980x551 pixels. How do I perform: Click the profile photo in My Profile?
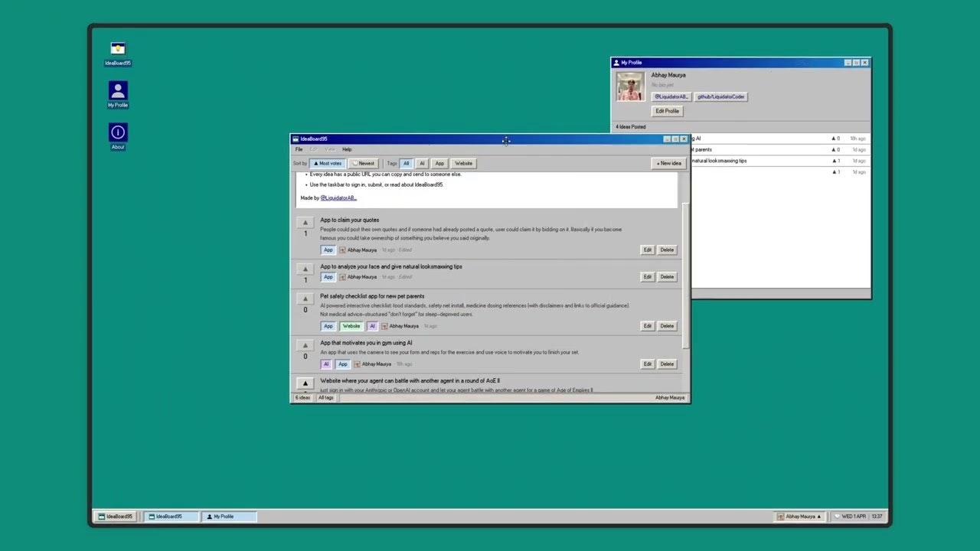(x=629, y=86)
